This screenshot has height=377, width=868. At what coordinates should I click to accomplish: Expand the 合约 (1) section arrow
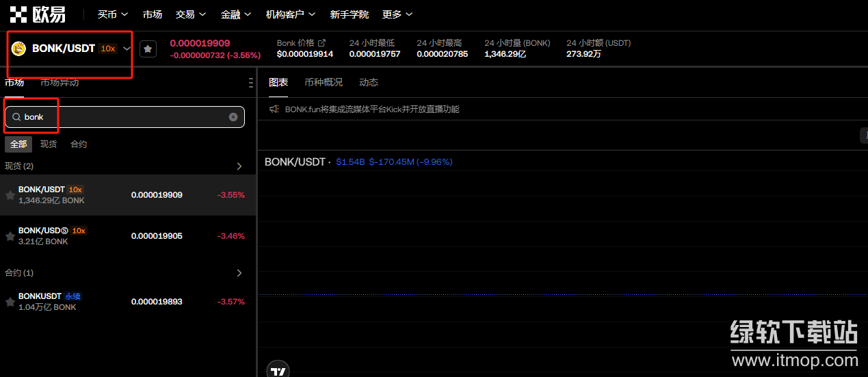point(239,273)
